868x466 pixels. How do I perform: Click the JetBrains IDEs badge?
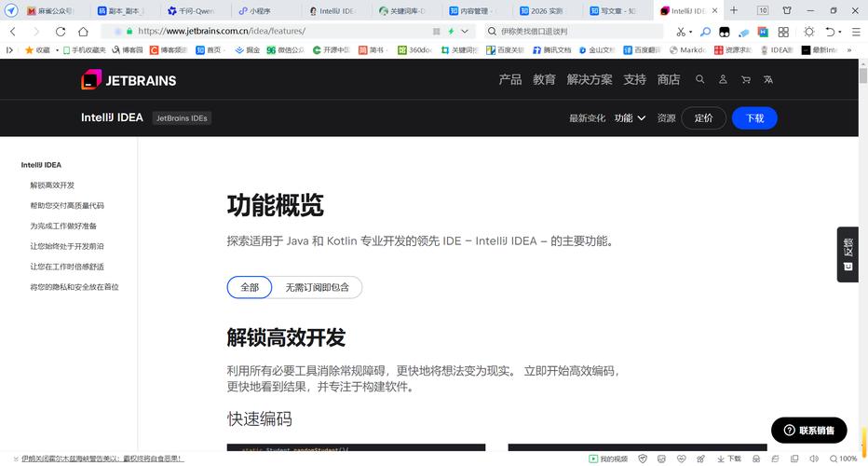coord(182,118)
